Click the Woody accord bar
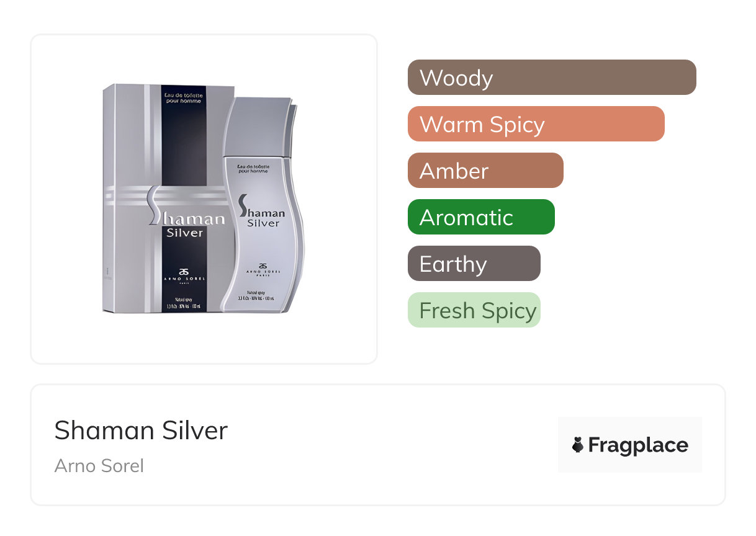This screenshot has height=536, width=756. [x=551, y=78]
